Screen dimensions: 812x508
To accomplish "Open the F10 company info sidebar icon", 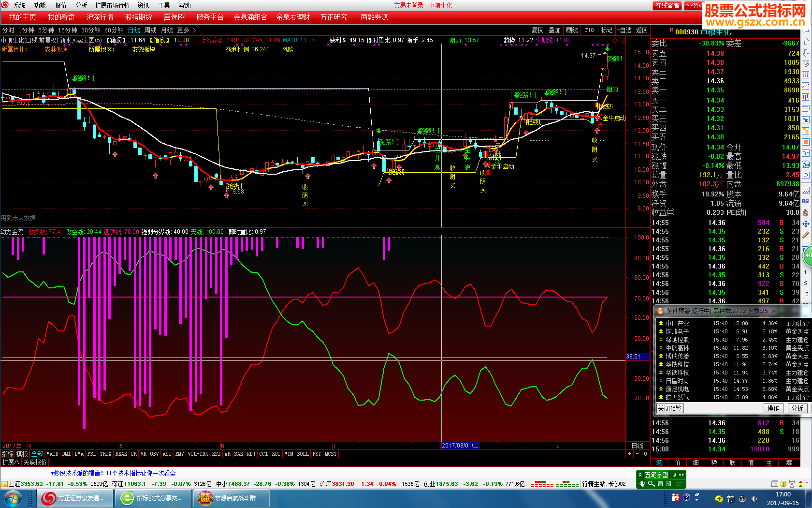I will (806, 120).
